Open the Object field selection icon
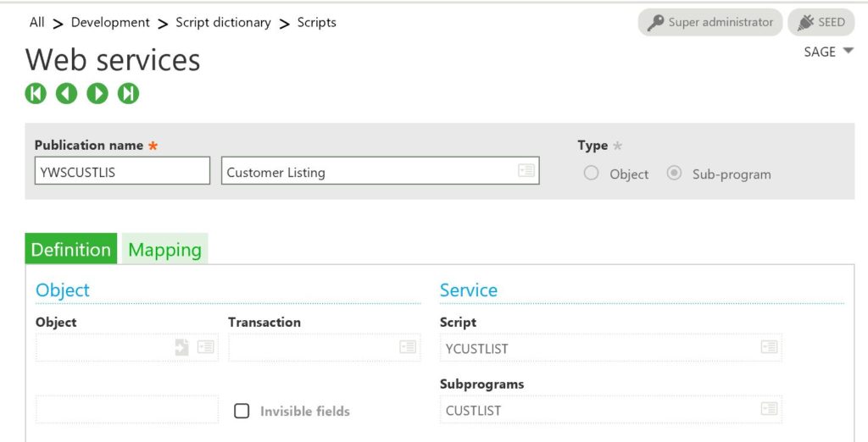 click(x=206, y=347)
